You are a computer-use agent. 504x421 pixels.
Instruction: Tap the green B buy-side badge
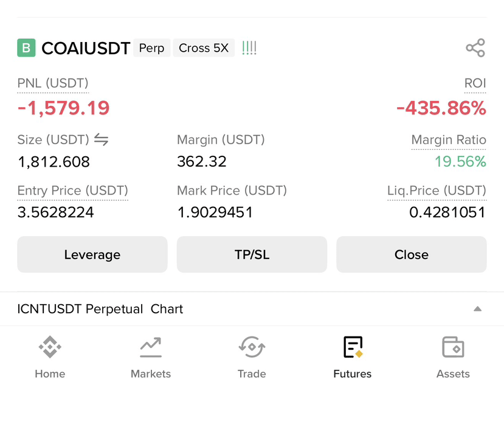(x=26, y=48)
